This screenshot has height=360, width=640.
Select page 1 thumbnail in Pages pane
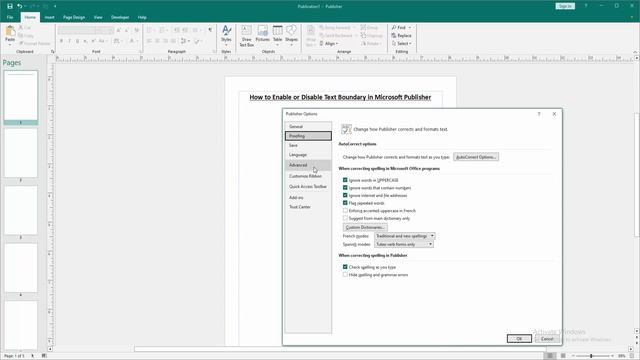coord(21,96)
